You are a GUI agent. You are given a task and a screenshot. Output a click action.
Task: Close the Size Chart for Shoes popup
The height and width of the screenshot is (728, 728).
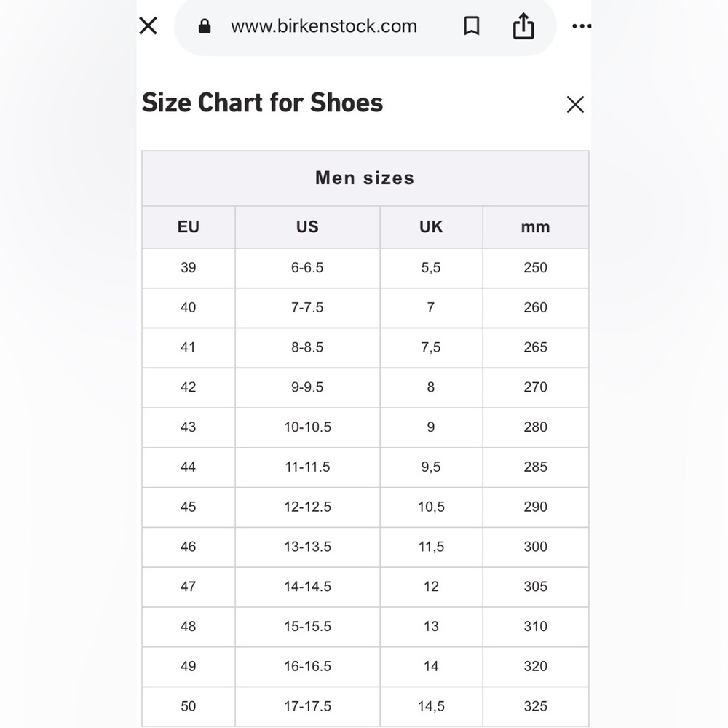point(575,104)
